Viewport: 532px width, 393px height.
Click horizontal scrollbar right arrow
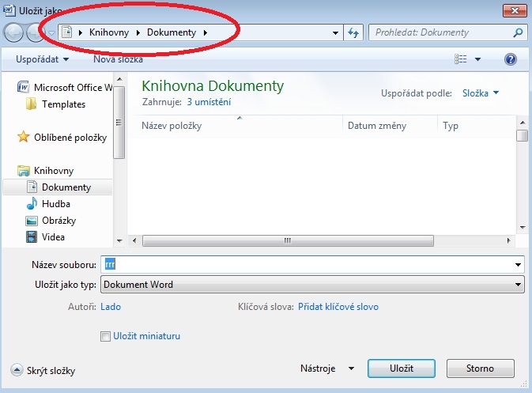coord(508,240)
